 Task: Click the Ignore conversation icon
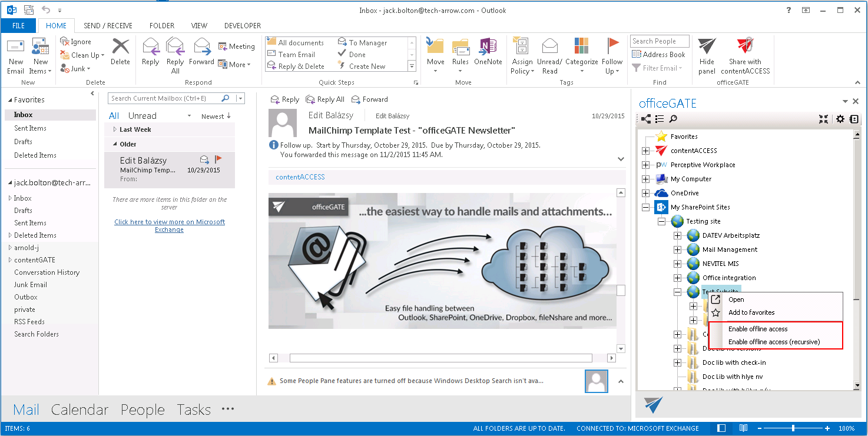pyautogui.click(x=65, y=41)
